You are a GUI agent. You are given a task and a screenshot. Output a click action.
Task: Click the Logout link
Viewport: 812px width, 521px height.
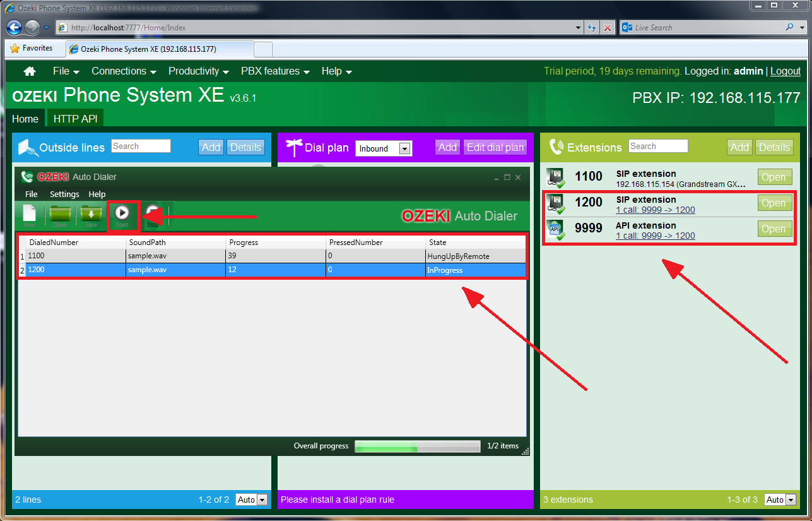point(786,71)
